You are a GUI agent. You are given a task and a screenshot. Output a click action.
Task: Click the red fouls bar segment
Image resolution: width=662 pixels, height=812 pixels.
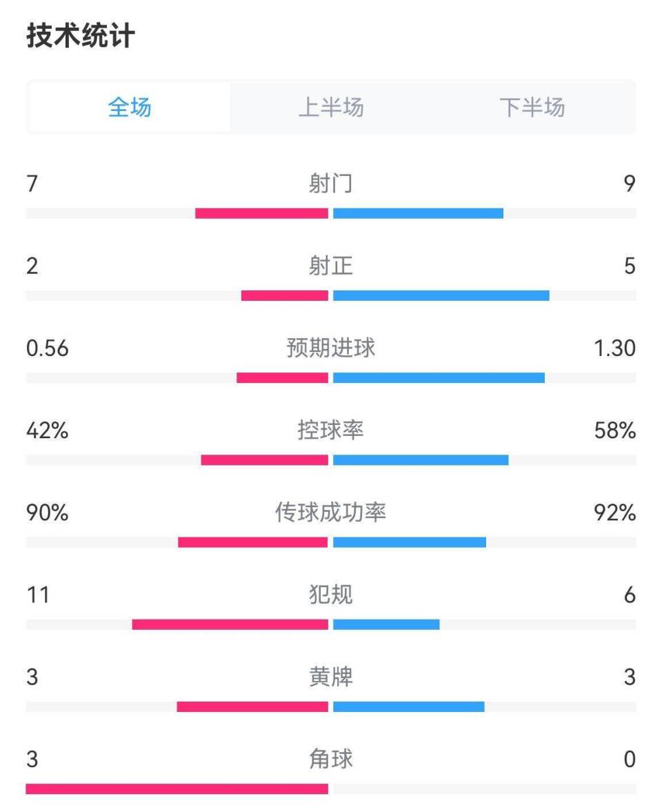click(x=231, y=623)
